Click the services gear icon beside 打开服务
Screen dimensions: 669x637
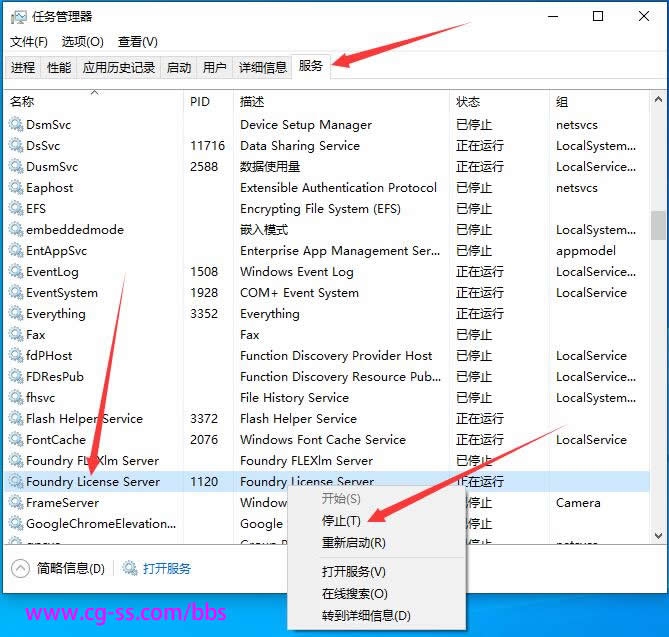(130, 569)
